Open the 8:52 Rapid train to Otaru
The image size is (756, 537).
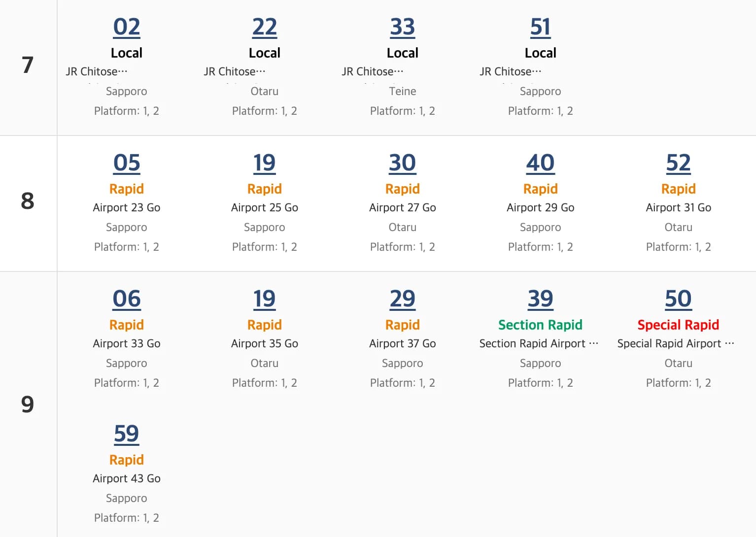tap(679, 163)
